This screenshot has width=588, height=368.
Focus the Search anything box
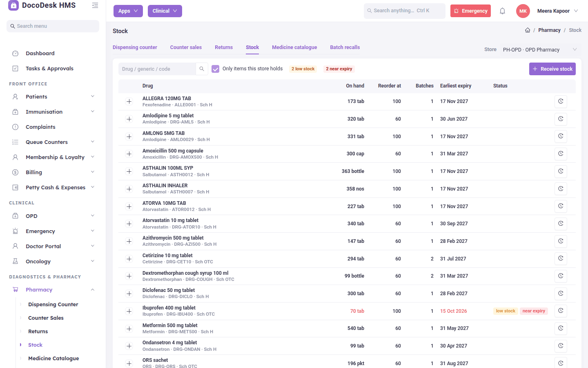pos(405,11)
